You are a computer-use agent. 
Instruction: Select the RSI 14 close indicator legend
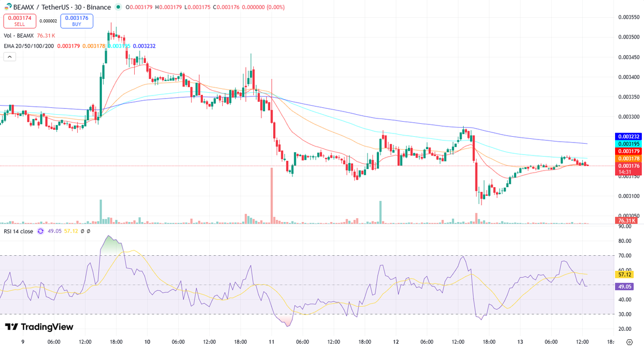click(x=18, y=232)
